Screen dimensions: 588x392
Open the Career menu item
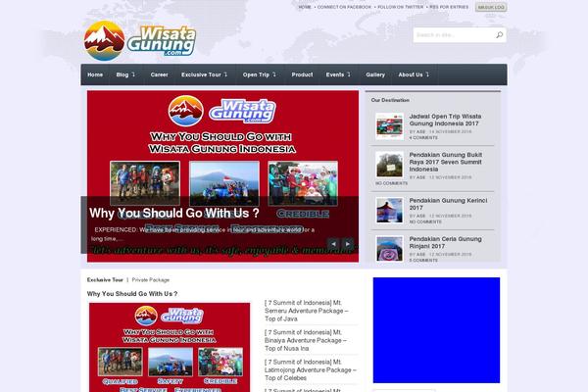point(159,74)
